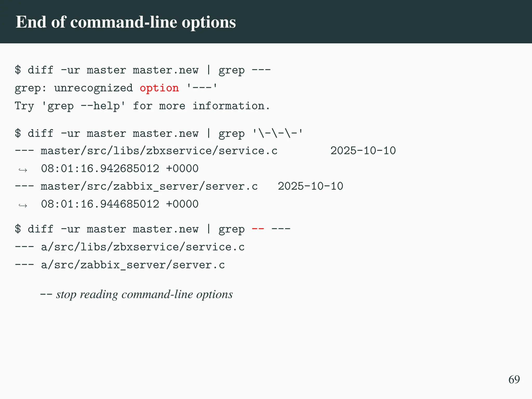Image resolution: width=532 pixels, height=399 pixels.
Task: Click the timestamp 08:01:16.942685012
Action: pyautogui.click(x=100, y=169)
